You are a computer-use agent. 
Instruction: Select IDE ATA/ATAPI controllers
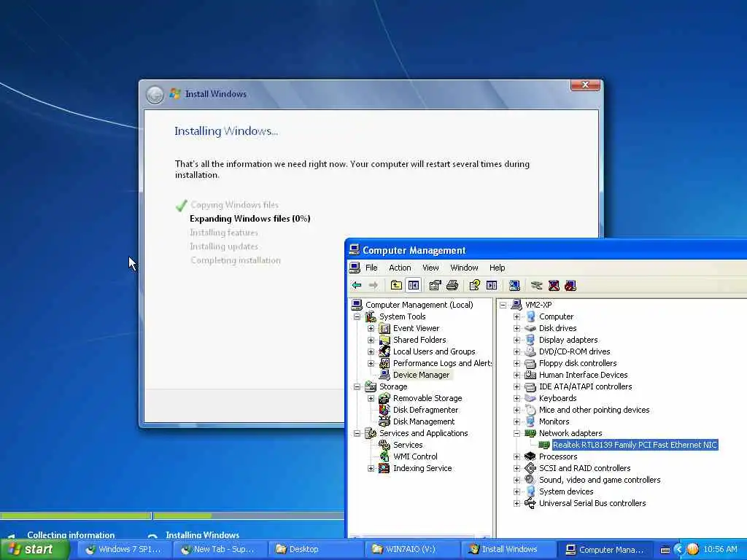(585, 386)
